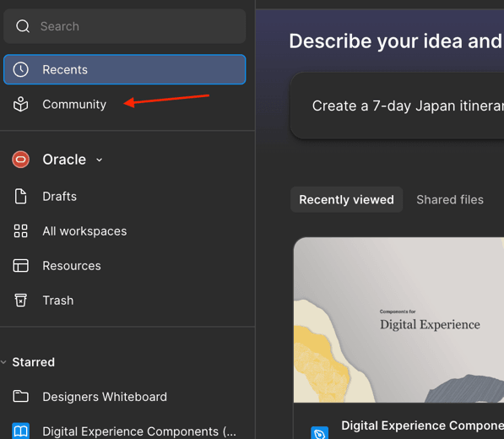Click the Drafts file icon

[21, 197]
